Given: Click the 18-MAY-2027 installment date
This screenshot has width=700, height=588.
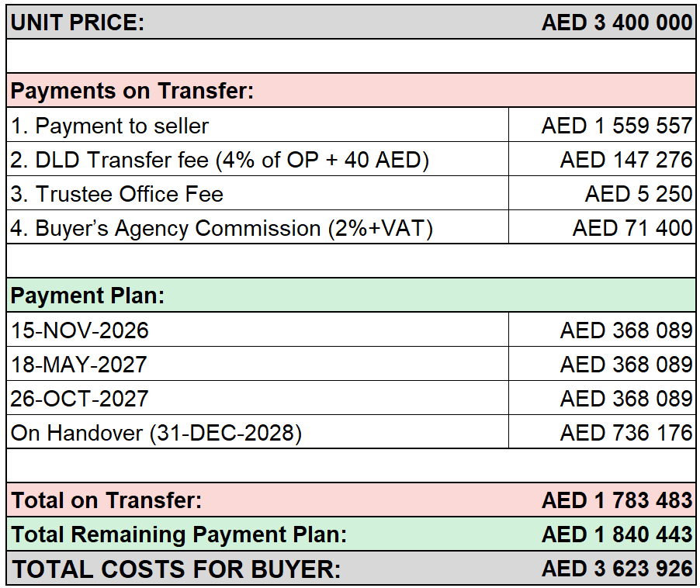Looking at the screenshot, I should (78, 365).
